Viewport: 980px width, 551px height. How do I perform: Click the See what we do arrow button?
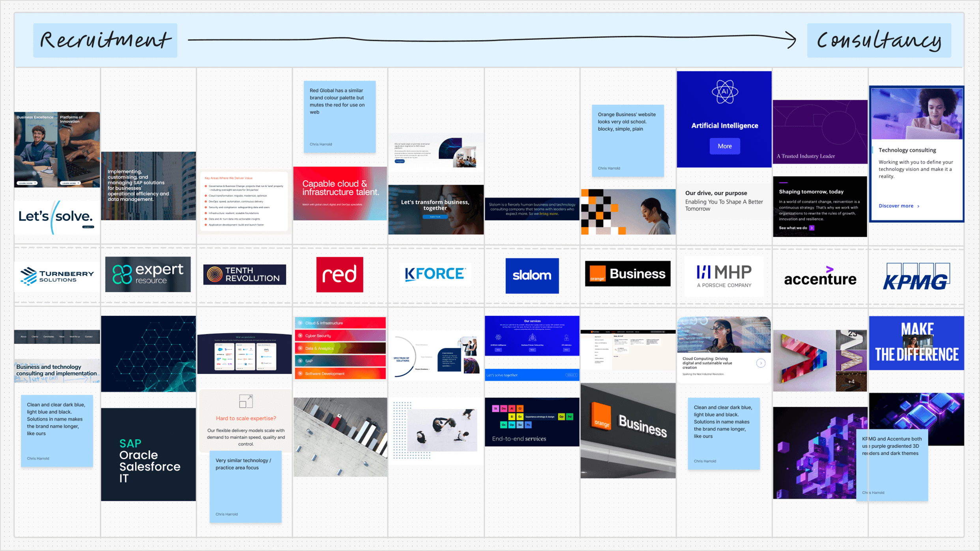[x=812, y=228]
